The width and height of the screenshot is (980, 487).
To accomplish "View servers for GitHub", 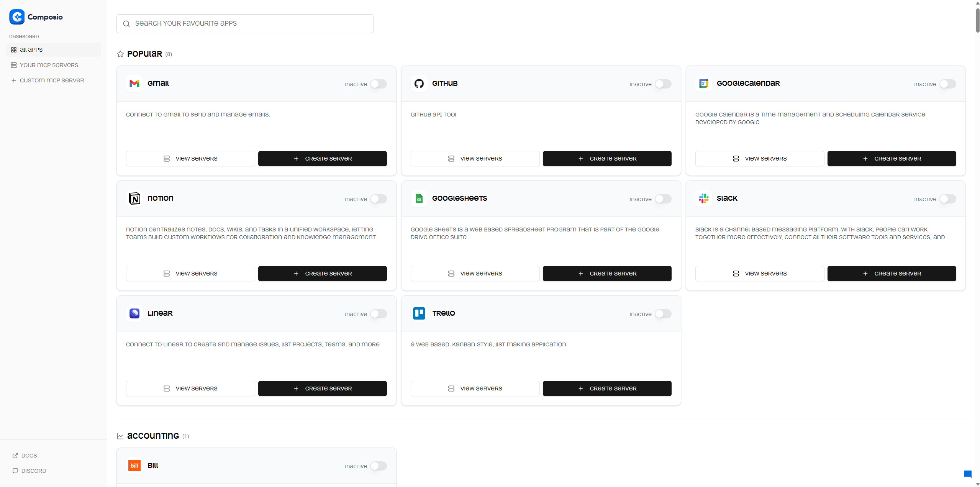I will [x=475, y=159].
